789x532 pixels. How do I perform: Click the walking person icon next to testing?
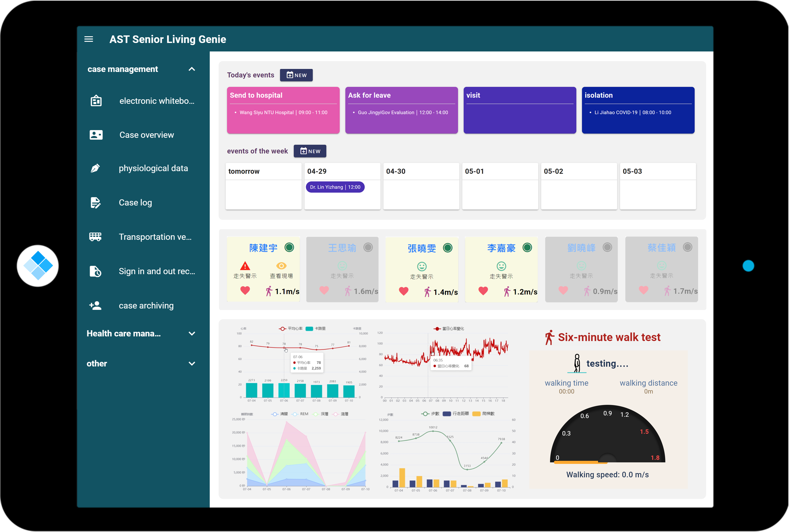point(577,363)
